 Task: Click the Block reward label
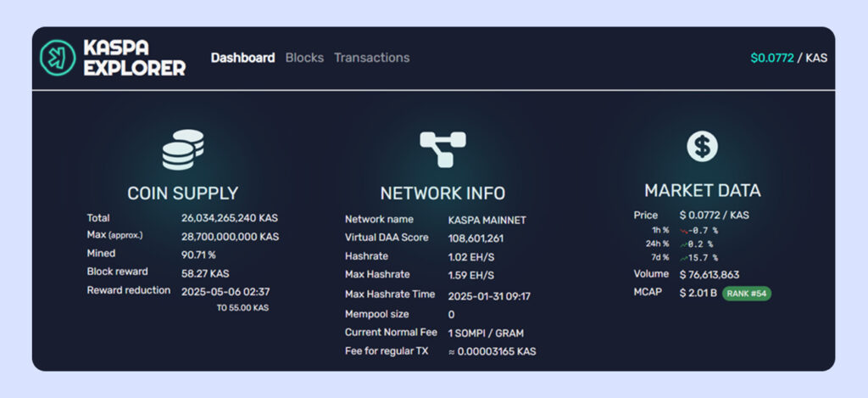click(117, 272)
